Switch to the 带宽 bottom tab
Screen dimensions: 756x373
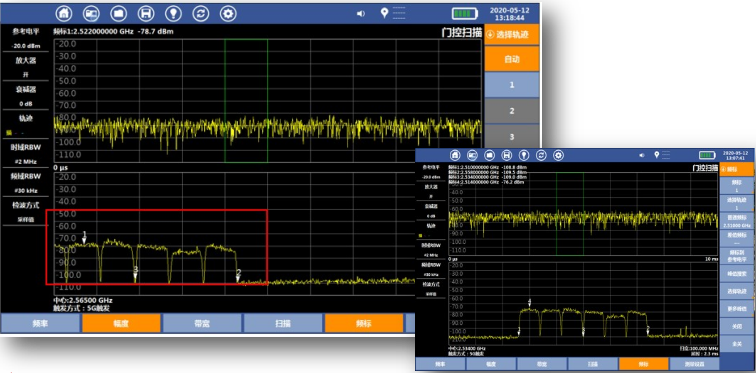tap(202, 323)
